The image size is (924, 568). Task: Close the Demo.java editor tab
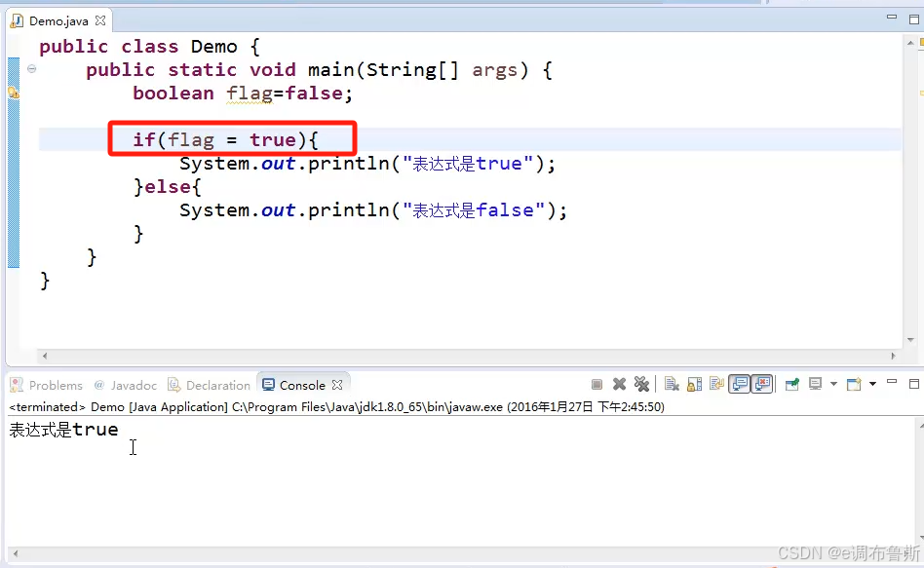(x=100, y=20)
